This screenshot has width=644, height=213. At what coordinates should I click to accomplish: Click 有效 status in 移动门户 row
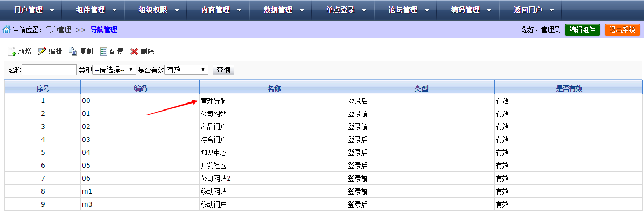pyautogui.click(x=502, y=204)
